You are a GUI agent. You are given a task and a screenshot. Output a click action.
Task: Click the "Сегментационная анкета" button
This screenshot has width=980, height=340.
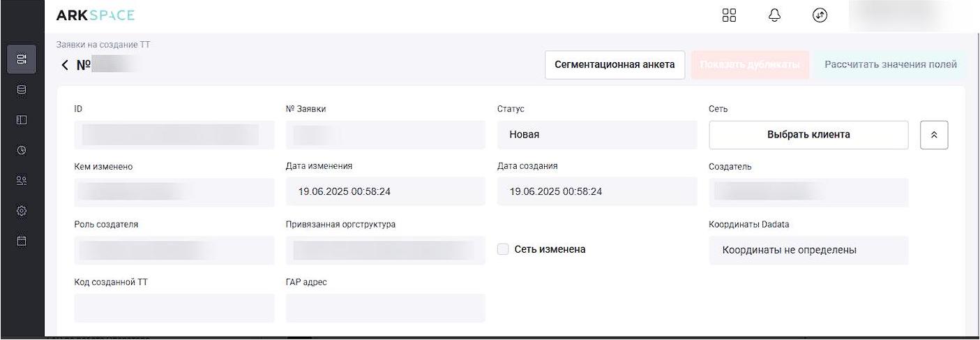point(615,65)
